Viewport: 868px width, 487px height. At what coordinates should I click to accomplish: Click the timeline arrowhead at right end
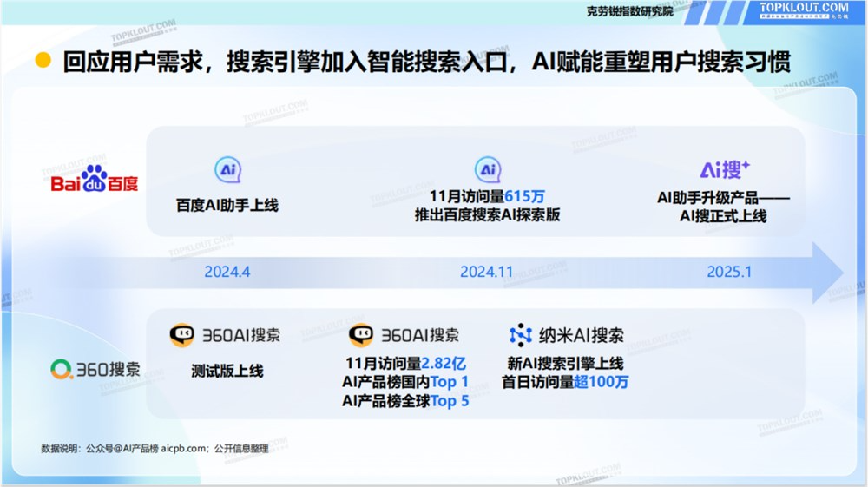click(827, 273)
